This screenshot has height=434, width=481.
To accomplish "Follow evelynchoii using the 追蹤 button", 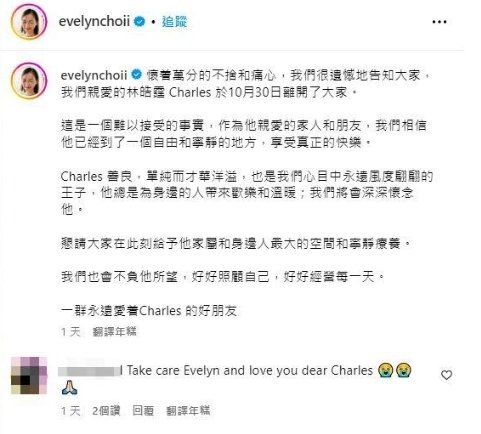I will click(x=174, y=22).
